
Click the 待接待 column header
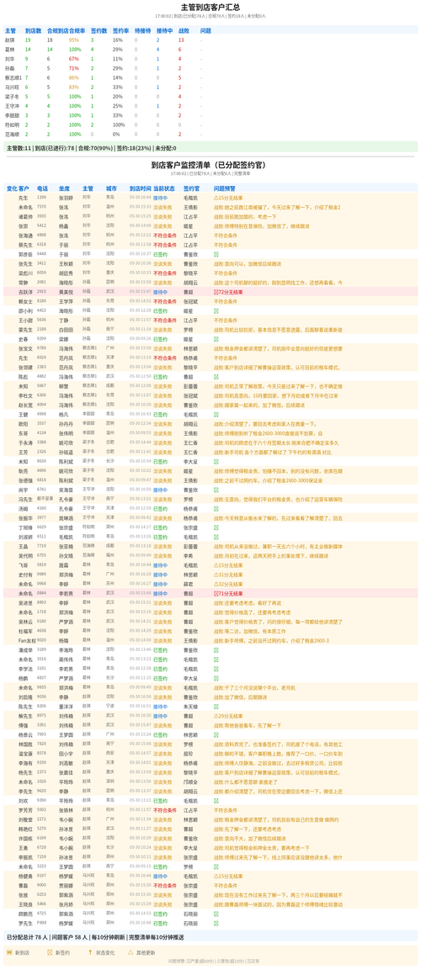(x=142, y=30)
